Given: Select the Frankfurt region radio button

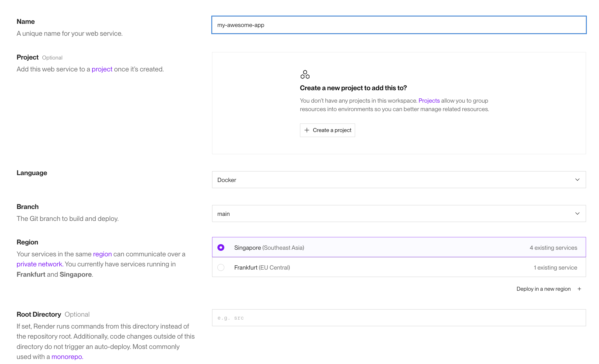Looking at the screenshot, I should (221, 267).
